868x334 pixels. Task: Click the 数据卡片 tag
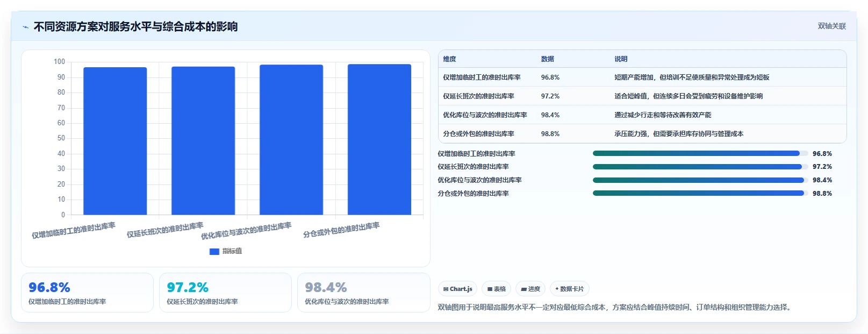[569, 289]
